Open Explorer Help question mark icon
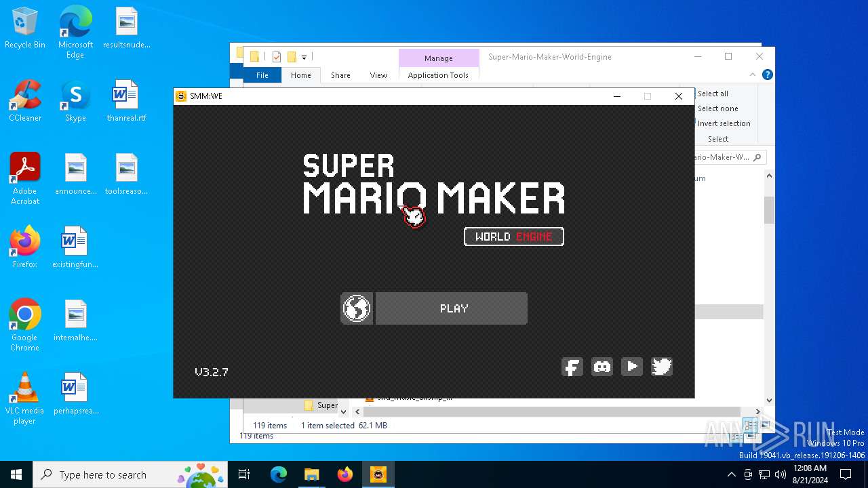 point(767,75)
